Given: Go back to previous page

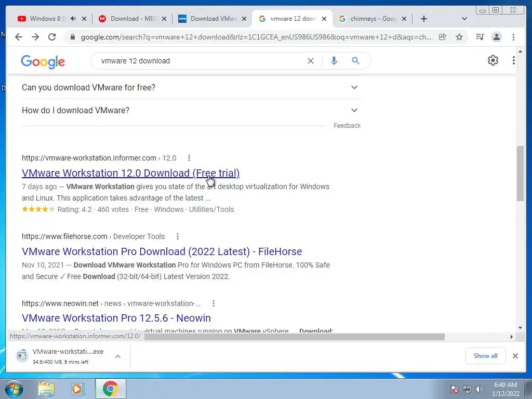Looking at the screenshot, I should click(x=19, y=37).
